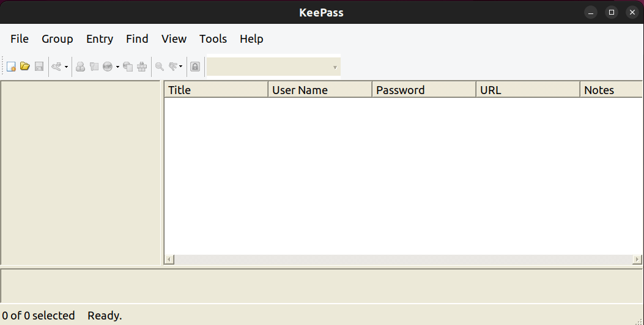This screenshot has width=644, height=325.
Task: Click the Open URL globe icon
Action: (x=108, y=67)
